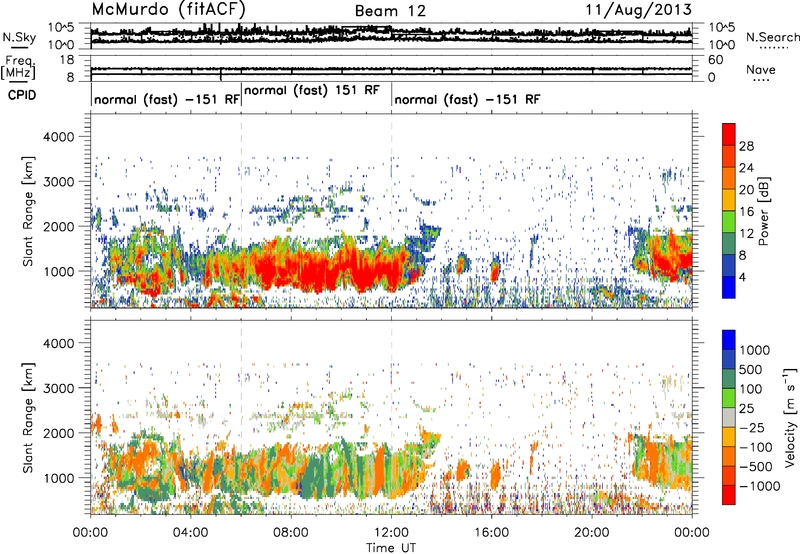
Task: Click the 4000 tick on the power panel axis
Action: tap(57, 137)
